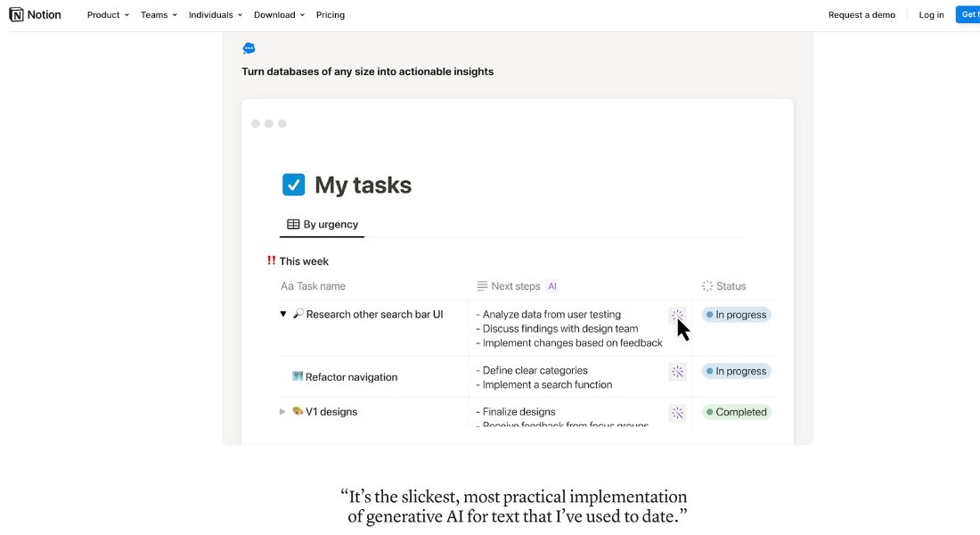Open the Product dropdown menu

106,14
